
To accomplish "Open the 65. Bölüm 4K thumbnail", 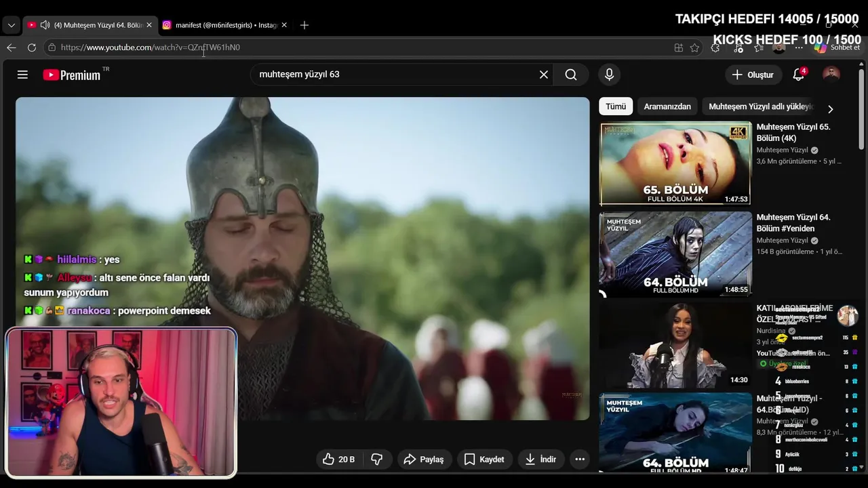I will pyautogui.click(x=675, y=163).
